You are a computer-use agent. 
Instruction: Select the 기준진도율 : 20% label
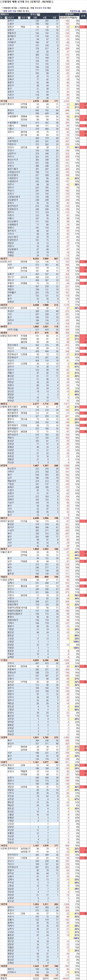coord(78,11)
